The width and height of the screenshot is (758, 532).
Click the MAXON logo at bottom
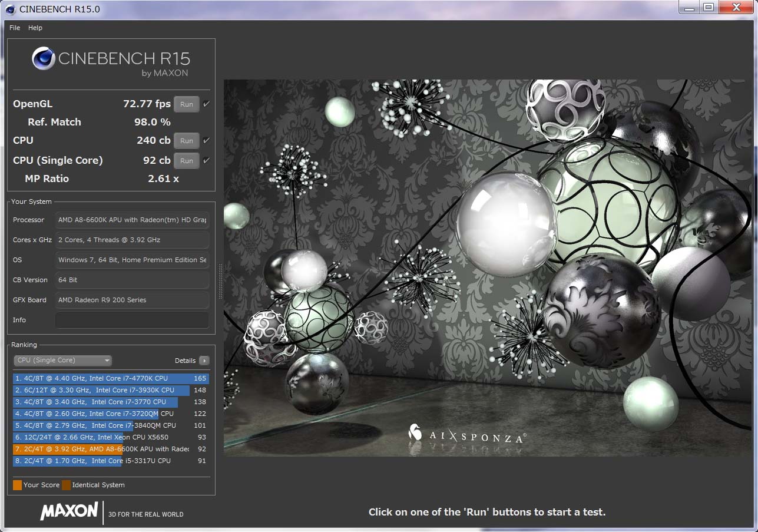(69, 511)
